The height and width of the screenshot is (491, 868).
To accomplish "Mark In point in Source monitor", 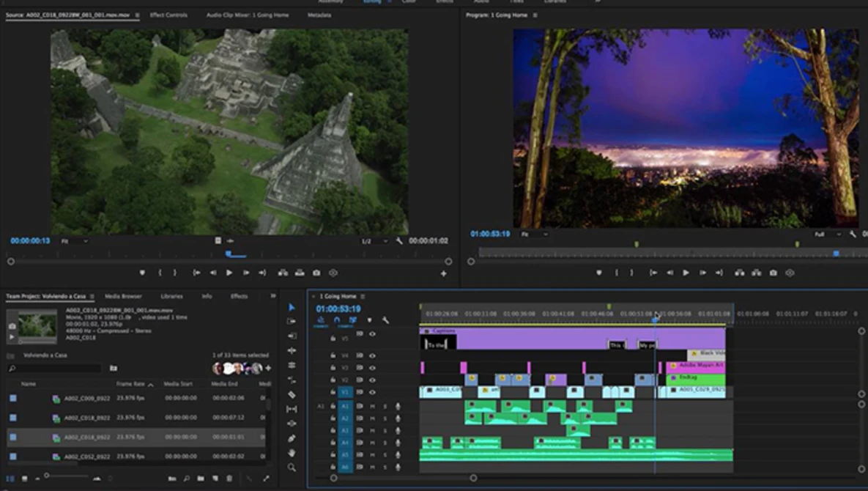I will tap(160, 273).
